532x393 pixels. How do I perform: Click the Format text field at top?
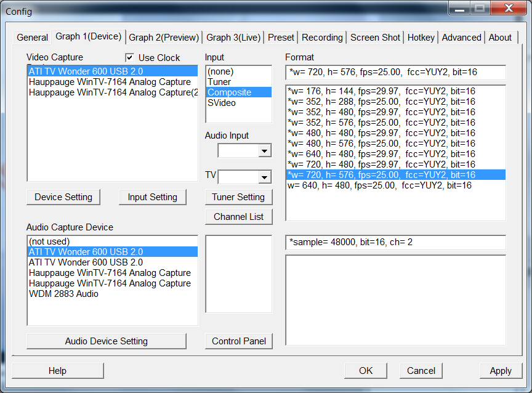(395, 72)
